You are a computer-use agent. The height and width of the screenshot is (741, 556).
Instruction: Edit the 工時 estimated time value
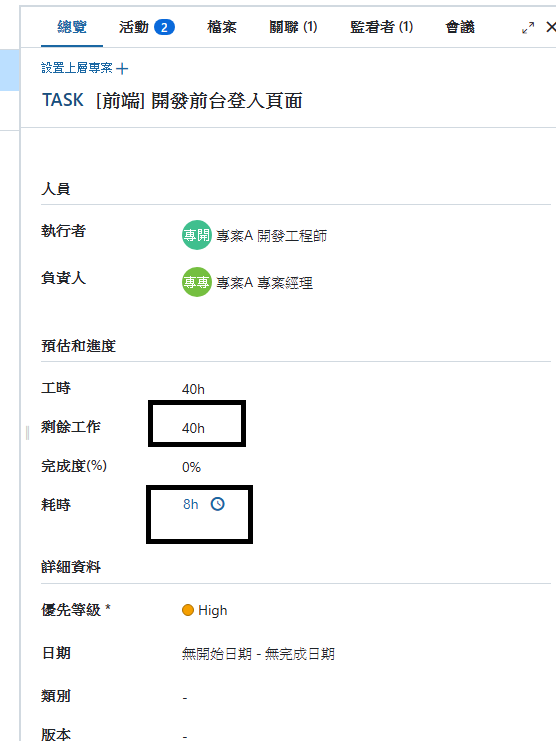click(x=193, y=389)
